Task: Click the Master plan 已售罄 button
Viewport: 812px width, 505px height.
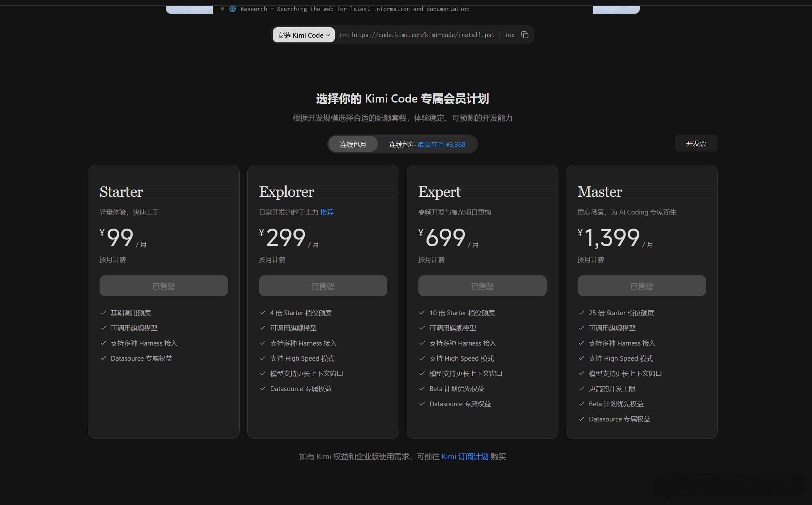Action: (642, 286)
